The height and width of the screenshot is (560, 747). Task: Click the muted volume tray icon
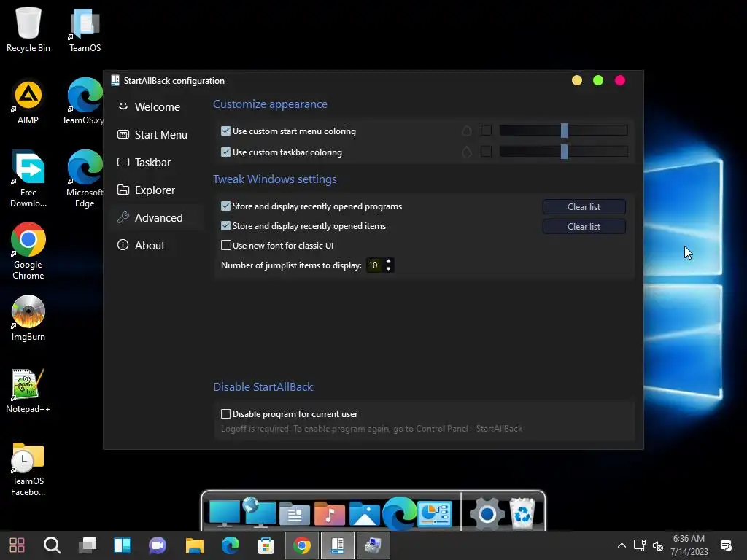(x=658, y=545)
